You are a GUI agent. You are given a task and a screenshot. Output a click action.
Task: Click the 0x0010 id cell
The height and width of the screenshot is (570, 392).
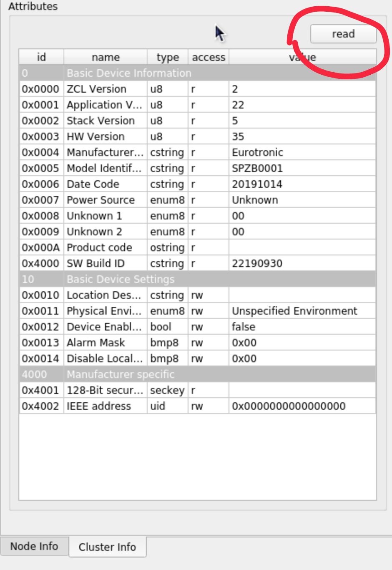(x=41, y=295)
